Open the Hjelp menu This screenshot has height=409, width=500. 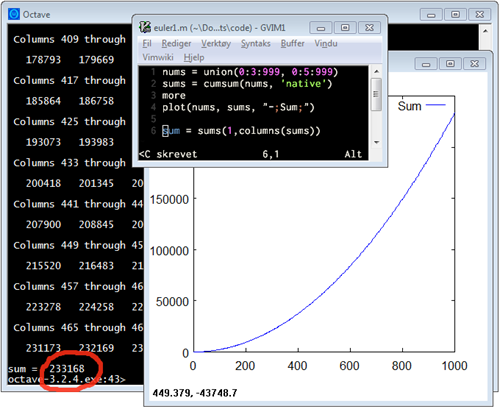coord(194,57)
